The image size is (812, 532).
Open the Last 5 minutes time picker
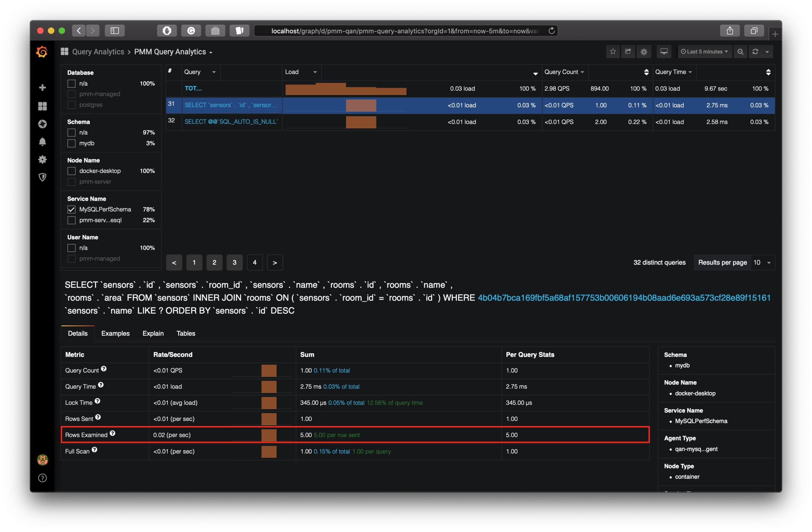tap(704, 51)
